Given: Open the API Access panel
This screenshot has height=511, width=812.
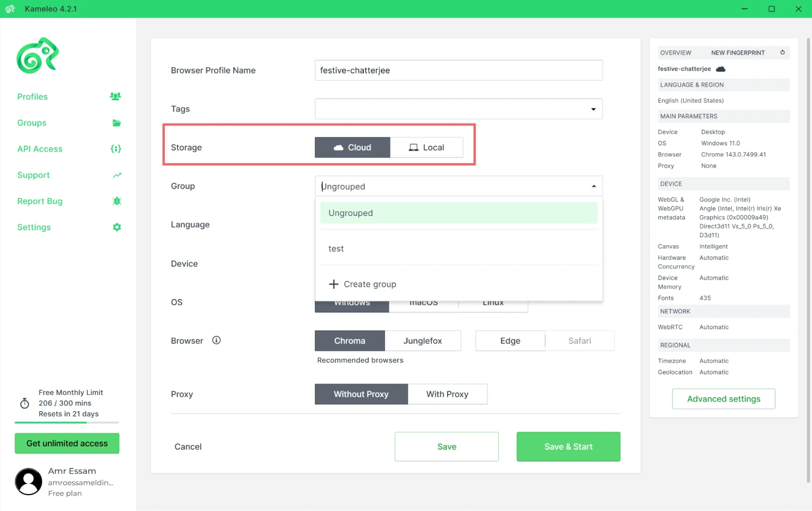Looking at the screenshot, I should point(39,149).
